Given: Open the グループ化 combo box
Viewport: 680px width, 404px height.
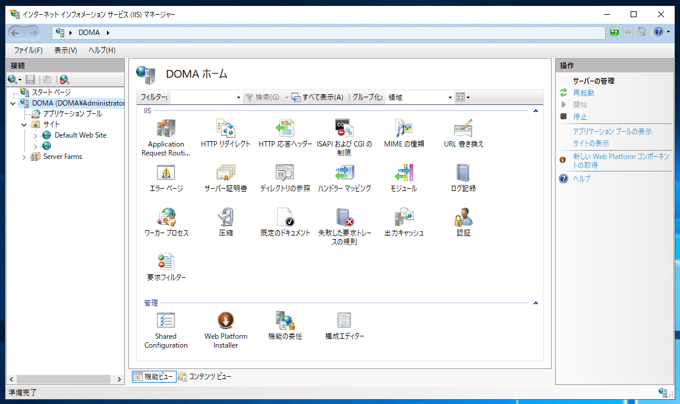Looking at the screenshot, I should point(420,98).
